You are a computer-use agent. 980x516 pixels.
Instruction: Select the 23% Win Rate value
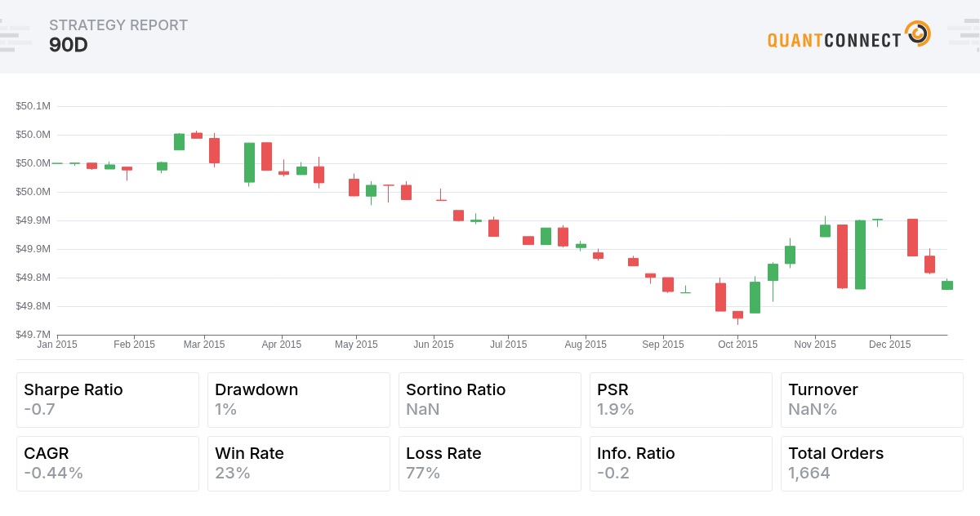[x=233, y=473]
